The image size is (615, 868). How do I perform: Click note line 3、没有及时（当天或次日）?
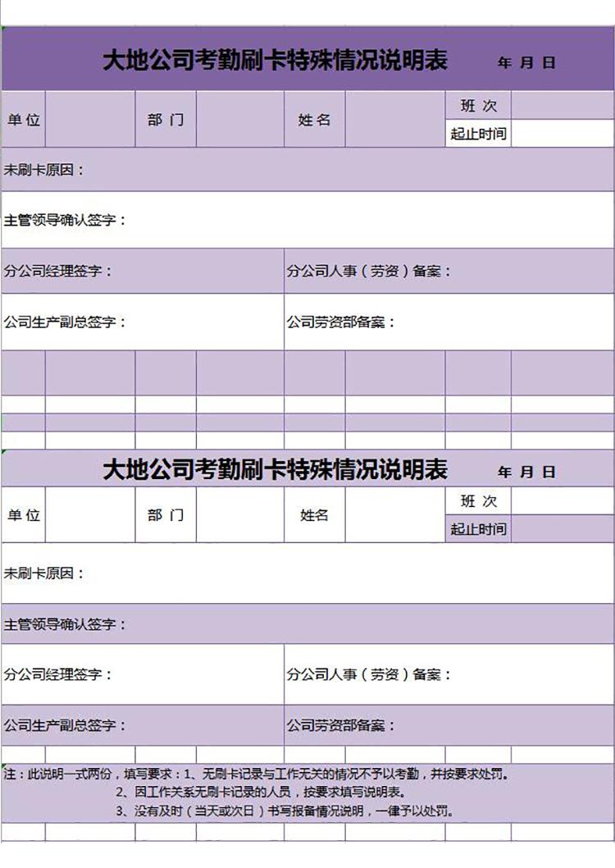(x=285, y=811)
